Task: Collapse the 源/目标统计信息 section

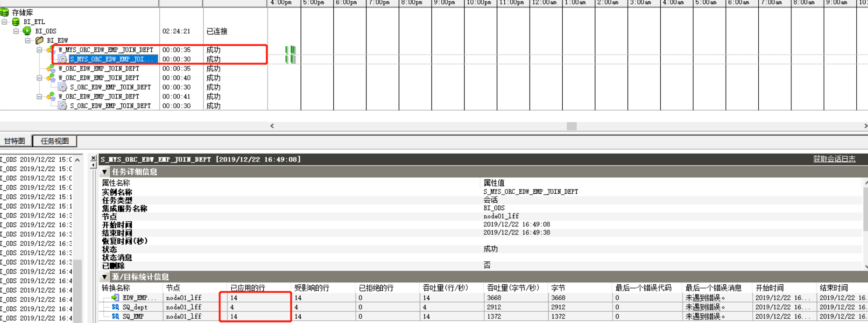Action: pos(105,277)
